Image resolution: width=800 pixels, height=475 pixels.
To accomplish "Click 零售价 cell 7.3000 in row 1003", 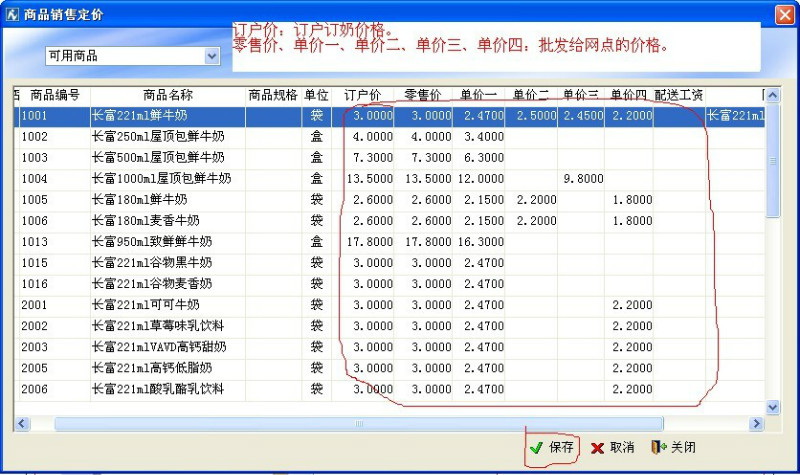I will click(x=422, y=158).
